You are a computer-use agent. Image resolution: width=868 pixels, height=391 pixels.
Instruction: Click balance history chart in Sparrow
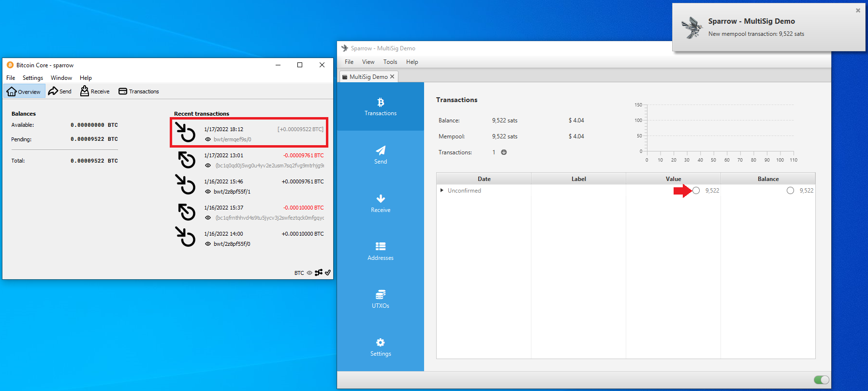[716, 132]
